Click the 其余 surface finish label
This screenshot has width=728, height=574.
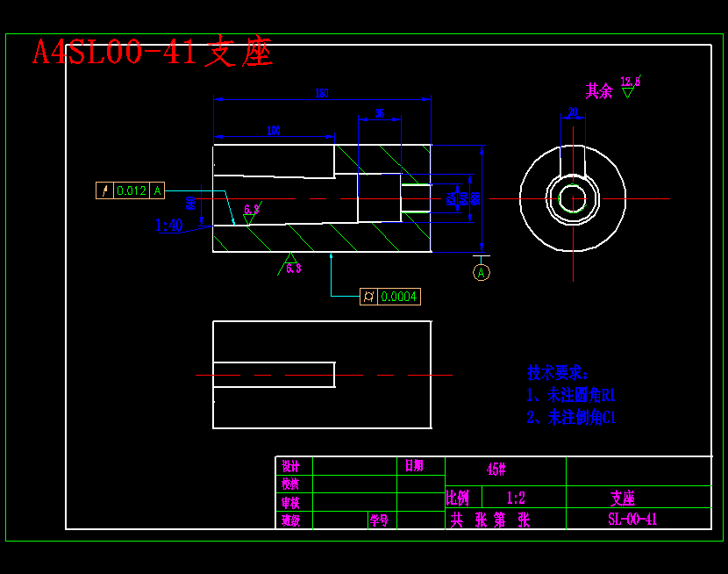point(599,91)
